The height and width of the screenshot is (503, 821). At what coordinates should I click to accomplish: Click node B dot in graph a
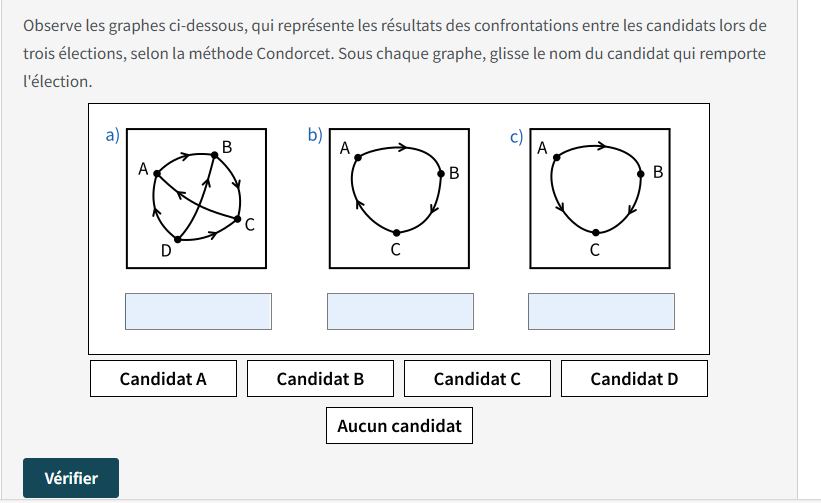[x=214, y=155]
